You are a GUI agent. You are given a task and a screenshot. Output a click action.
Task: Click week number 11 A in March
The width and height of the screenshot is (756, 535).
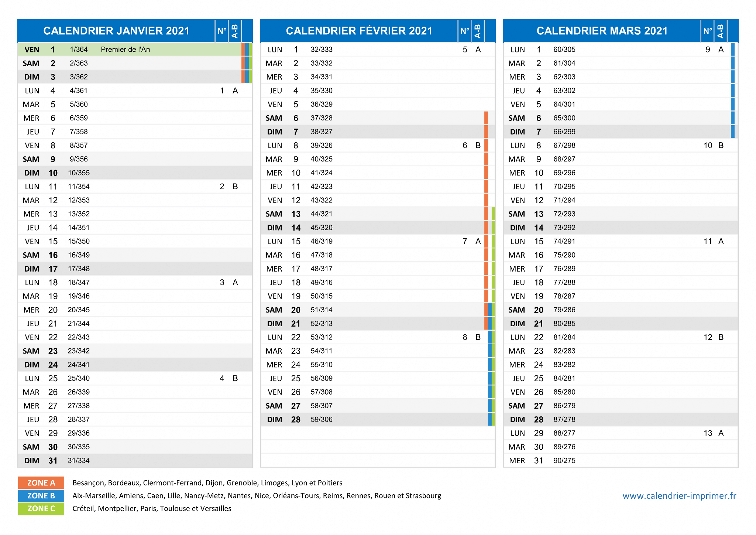[714, 241]
